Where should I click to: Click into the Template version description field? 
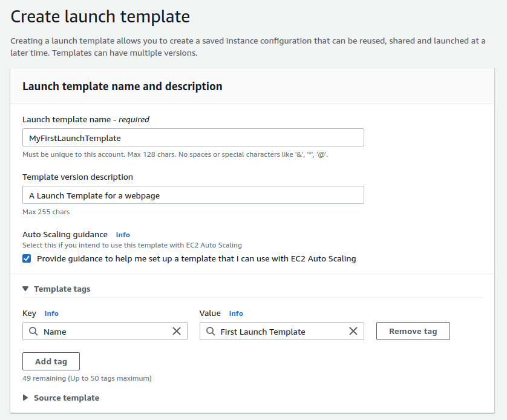193,195
